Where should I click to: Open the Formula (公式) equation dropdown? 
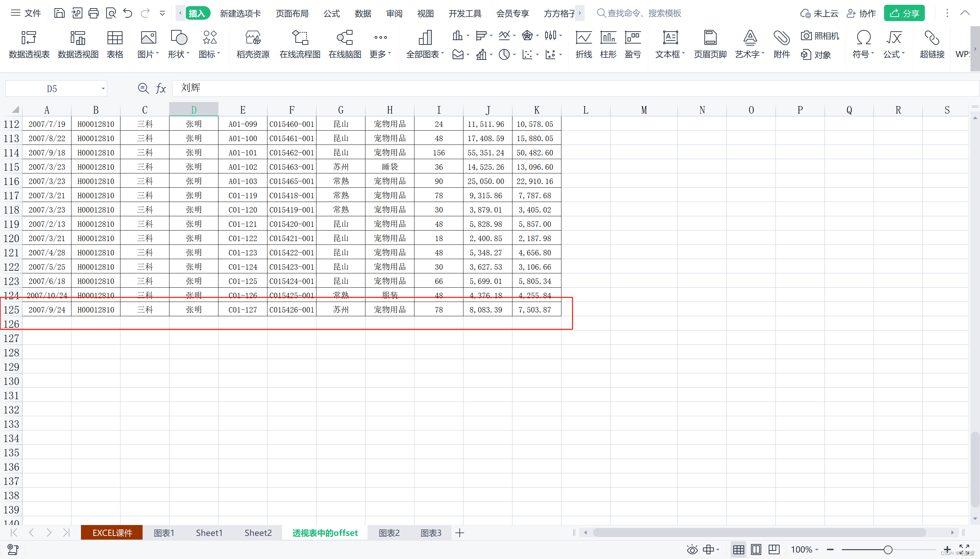(894, 45)
